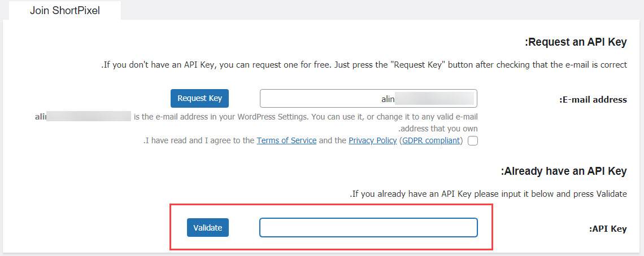Open the Privacy Policy link
Viewport: 644px width, 256px height.
click(372, 141)
